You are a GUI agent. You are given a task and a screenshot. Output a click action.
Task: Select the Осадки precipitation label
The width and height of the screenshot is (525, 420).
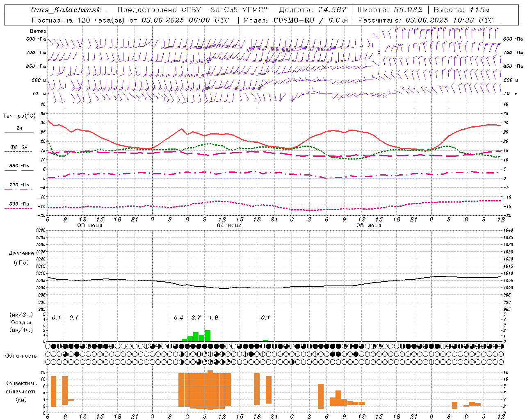coord(21,322)
